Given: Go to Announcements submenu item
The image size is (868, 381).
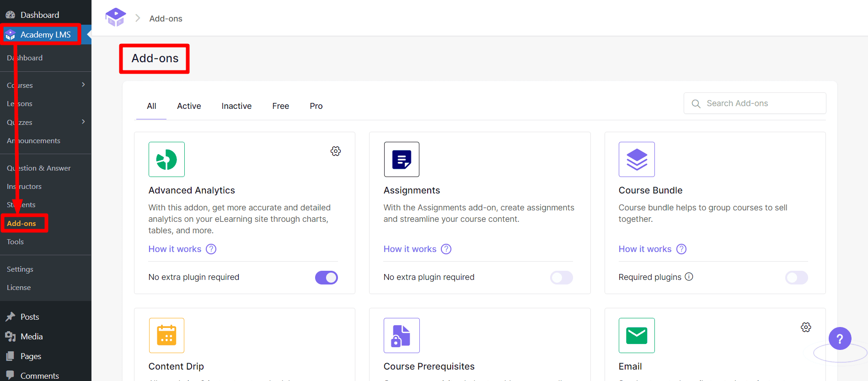Looking at the screenshot, I should [33, 141].
